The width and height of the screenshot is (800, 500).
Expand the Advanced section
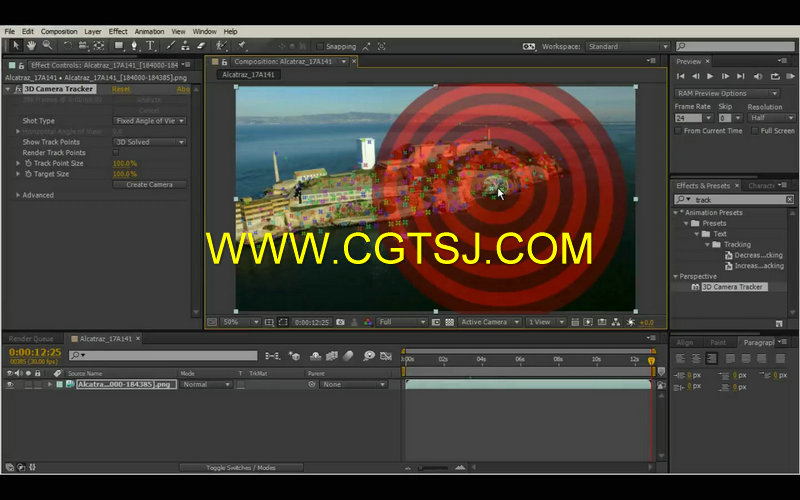click(18, 195)
